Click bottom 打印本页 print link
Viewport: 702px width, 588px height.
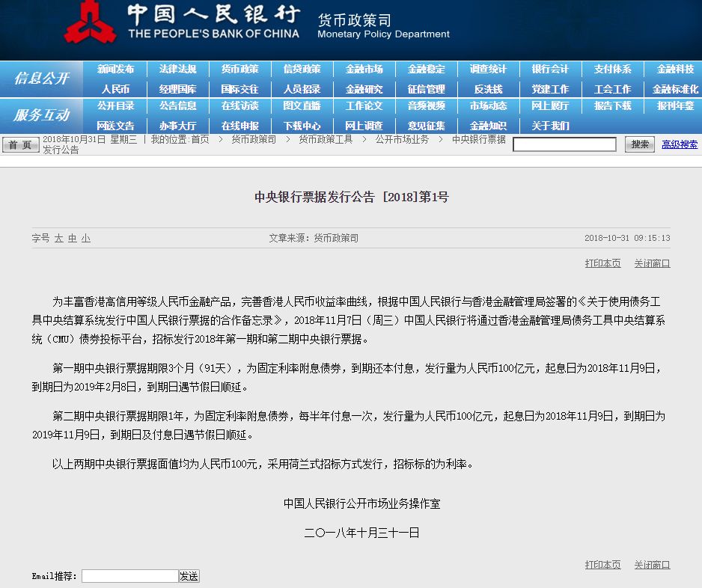click(602, 565)
